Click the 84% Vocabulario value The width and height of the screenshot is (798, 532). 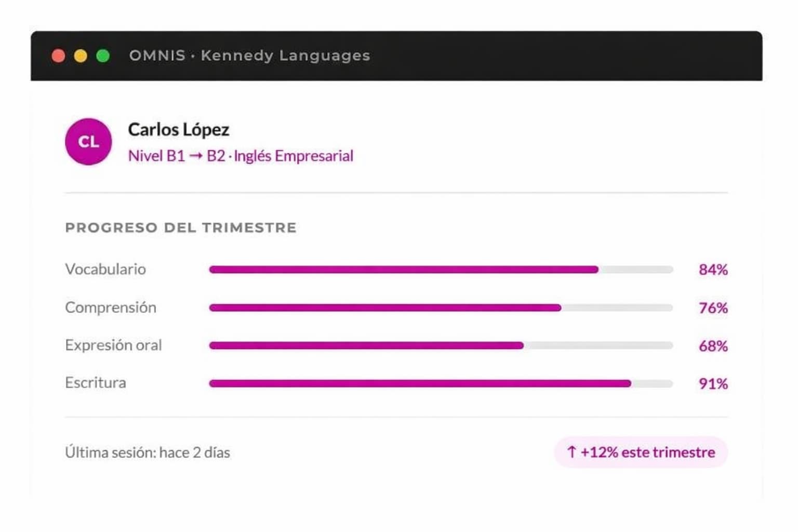pyautogui.click(x=713, y=270)
